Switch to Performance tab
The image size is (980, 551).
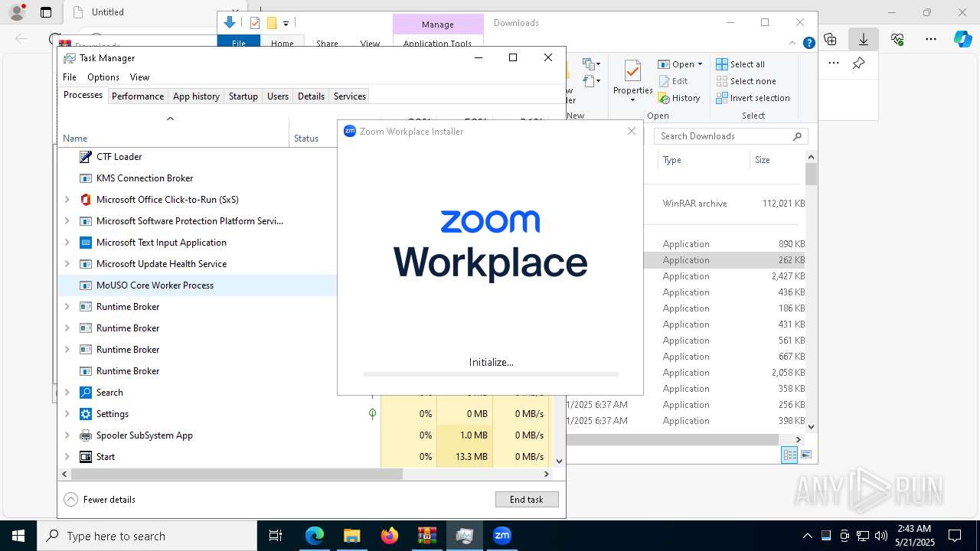[138, 96]
